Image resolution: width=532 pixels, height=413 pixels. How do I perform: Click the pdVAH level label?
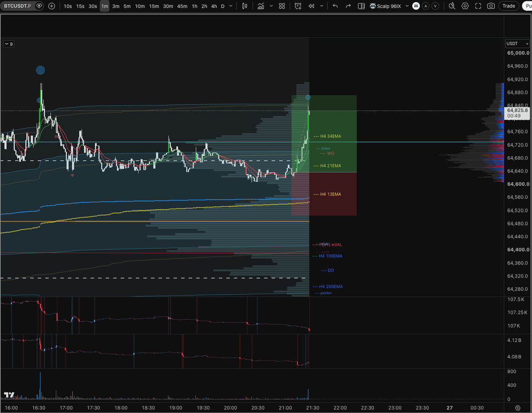pyautogui.click(x=323, y=293)
